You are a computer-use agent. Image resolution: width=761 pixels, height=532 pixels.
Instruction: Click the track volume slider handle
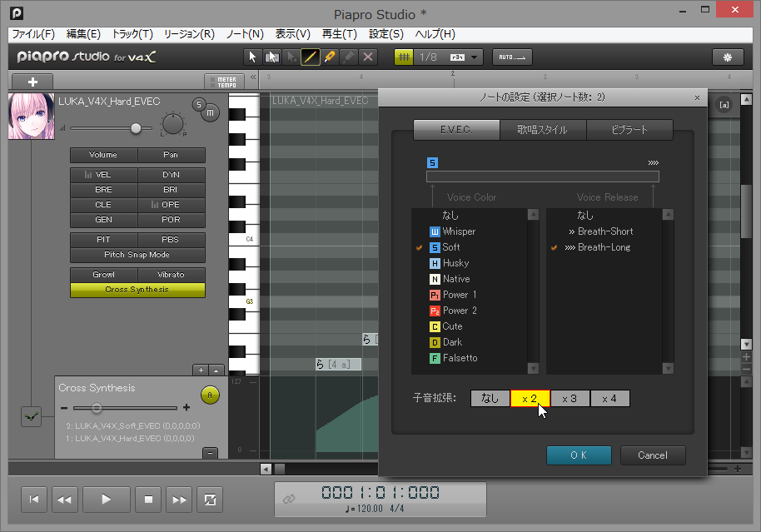coord(136,128)
